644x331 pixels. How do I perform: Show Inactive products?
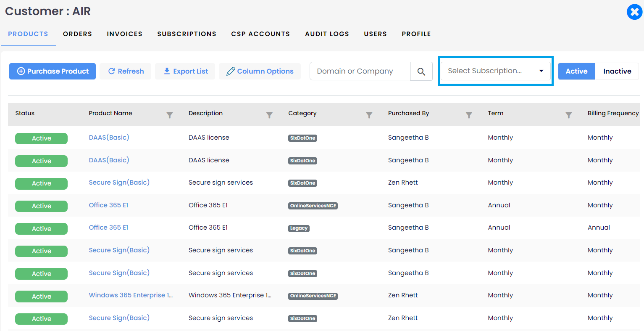pyautogui.click(x=617, y=71)
